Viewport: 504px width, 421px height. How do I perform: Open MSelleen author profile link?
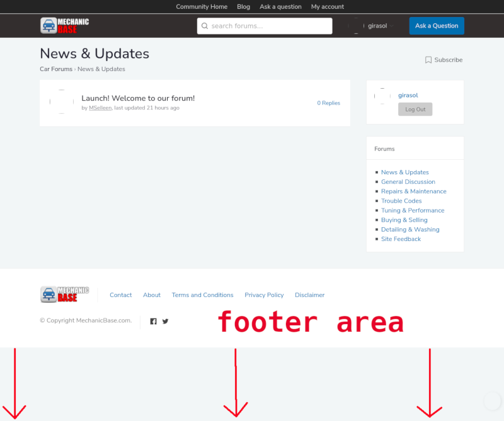click(100, 108)
